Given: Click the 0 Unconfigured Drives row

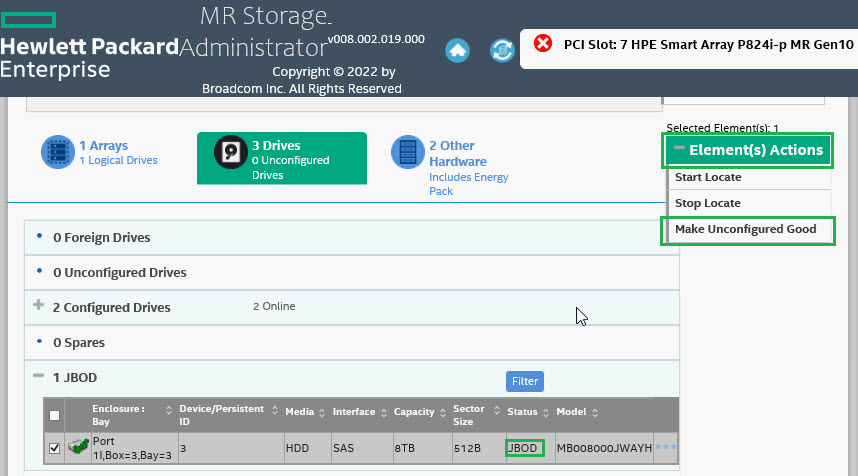Looking at the screenshot, I should pyautogui.click(x=120, y=272).
